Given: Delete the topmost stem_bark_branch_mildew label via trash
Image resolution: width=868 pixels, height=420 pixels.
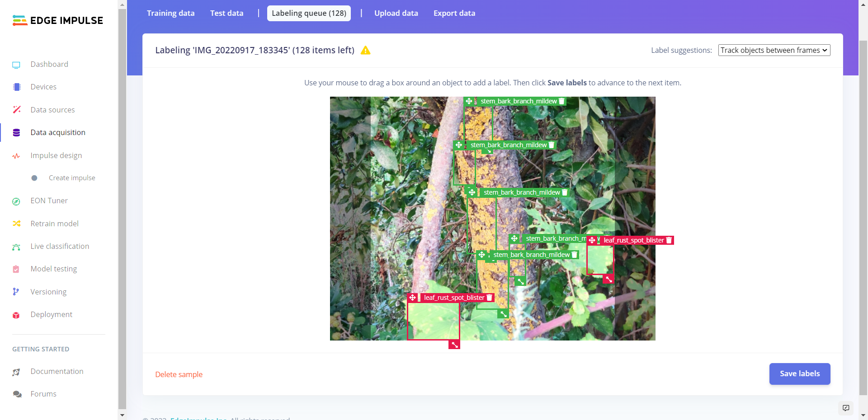Looking at the screenshot, I should pos(561,101).
